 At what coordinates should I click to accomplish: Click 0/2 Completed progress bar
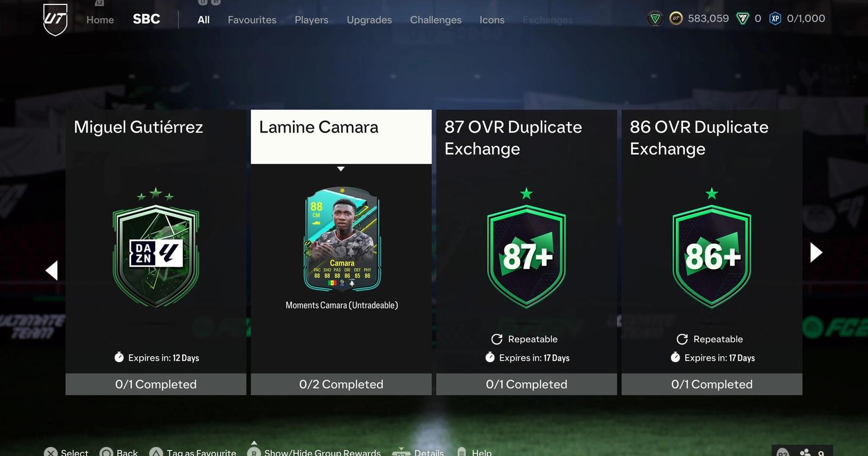341,384
